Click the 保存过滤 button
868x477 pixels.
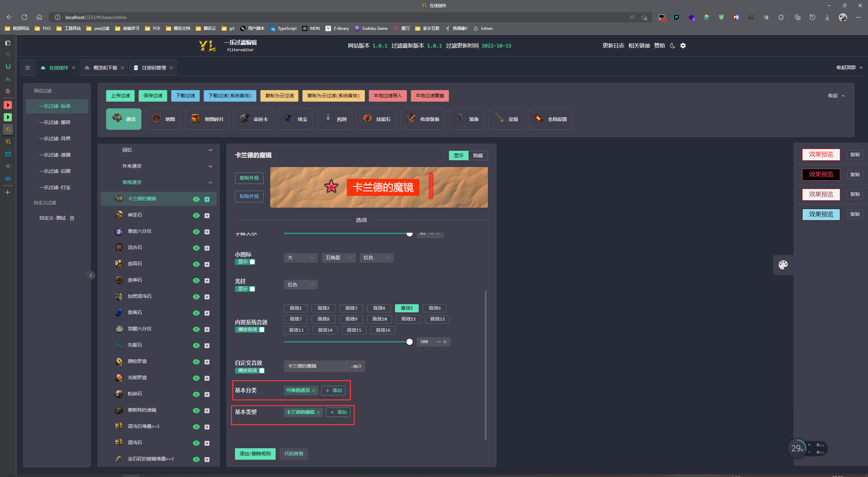[x=153, y=96]
